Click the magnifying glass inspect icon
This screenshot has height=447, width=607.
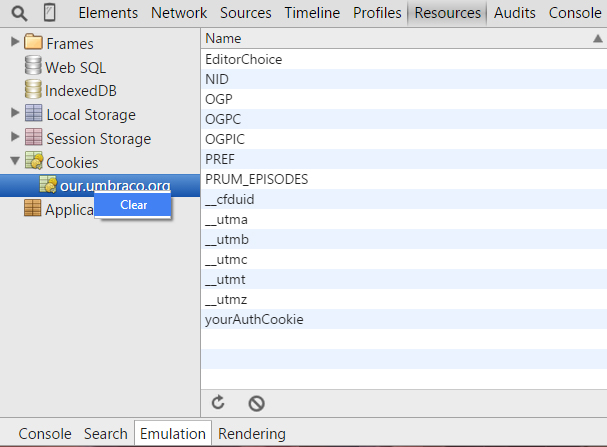point(19,14)
